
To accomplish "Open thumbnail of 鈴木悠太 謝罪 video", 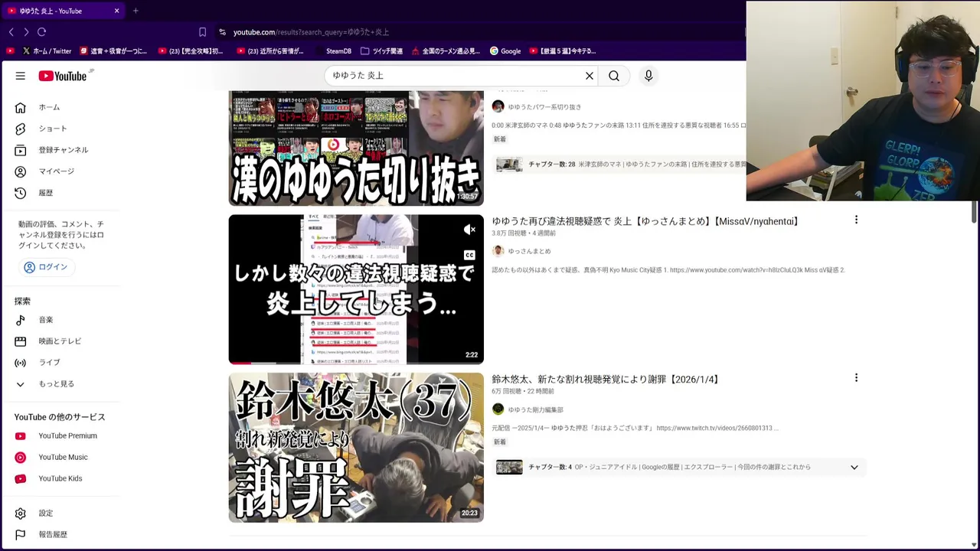I will point(356,448).
